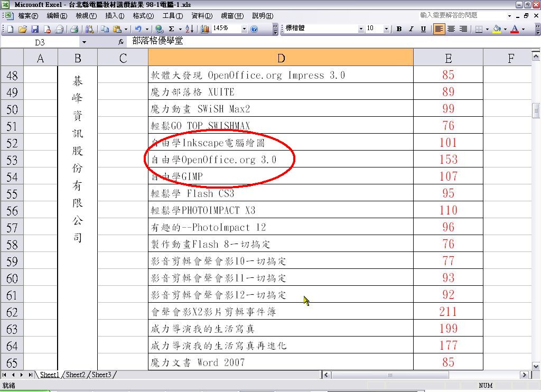This screenshot has height=392, width=541.
Task: Go to last sheet tab arrow
Action: (x=30, y=375)
